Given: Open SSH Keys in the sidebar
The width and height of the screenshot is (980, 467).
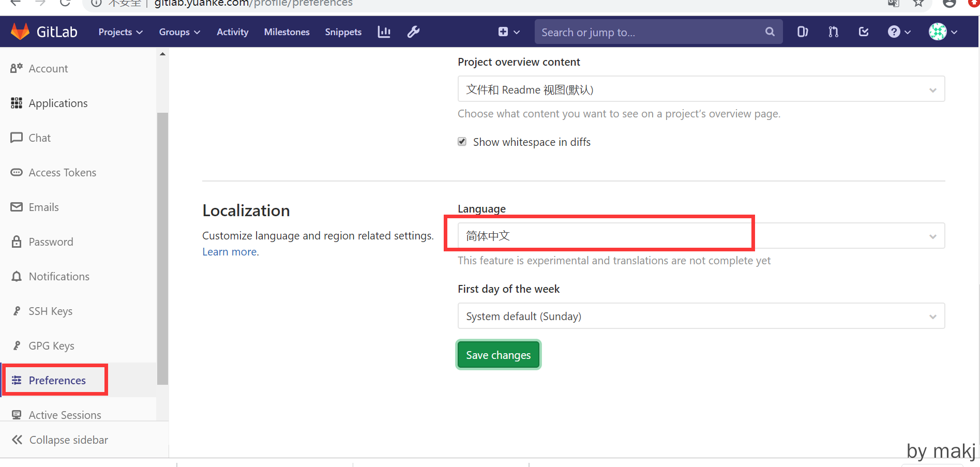Looking at the screenshot, I should (x=50, y=311).
